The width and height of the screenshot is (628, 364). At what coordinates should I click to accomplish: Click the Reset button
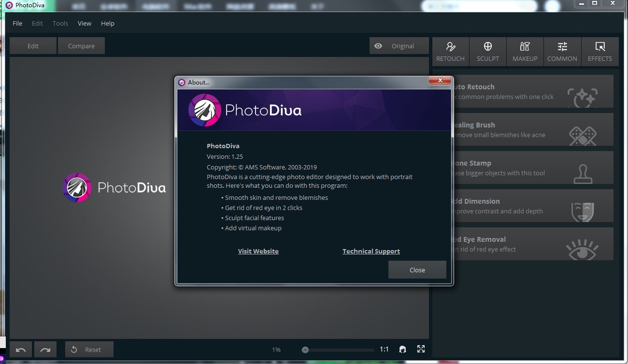click(89, 350)
